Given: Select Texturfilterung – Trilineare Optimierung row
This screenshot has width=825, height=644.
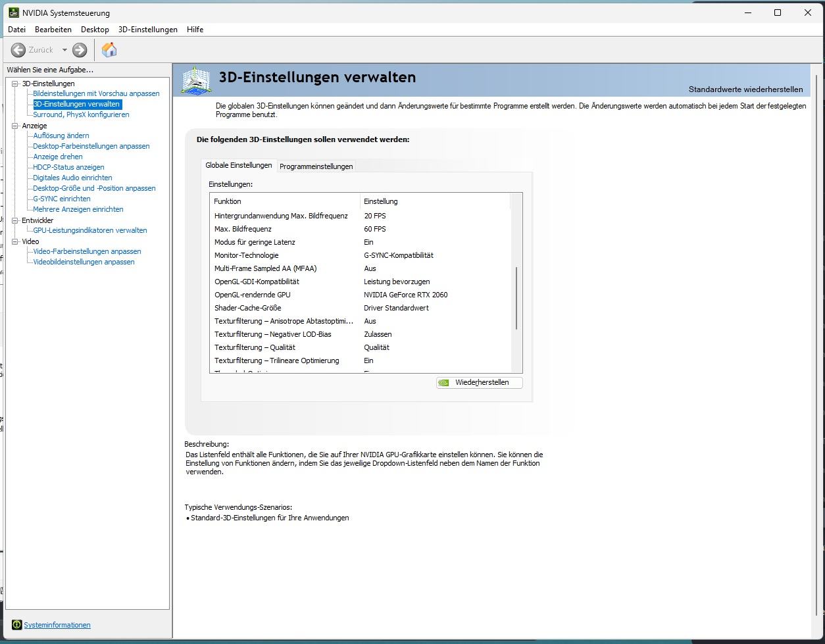Looking at the screenshot, I should coord(360,360).
